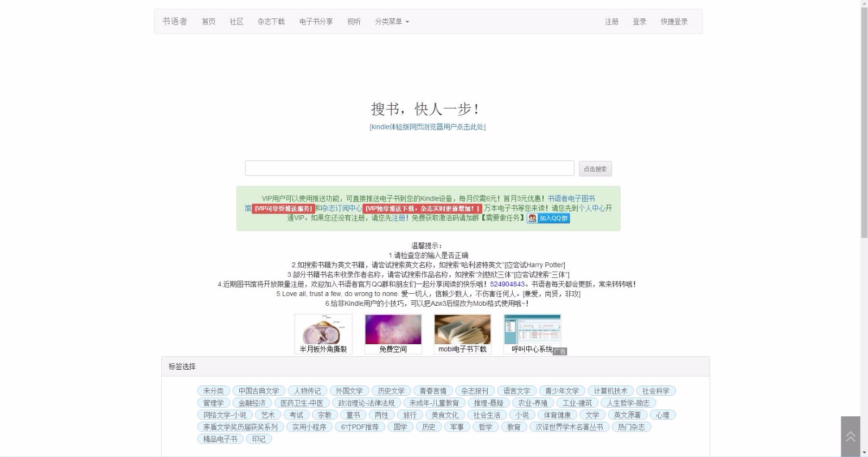Viewport: 868px width, 457px height.
Task: Click the back-to-top double chevron icon
Action: click(x=850, y=436)
